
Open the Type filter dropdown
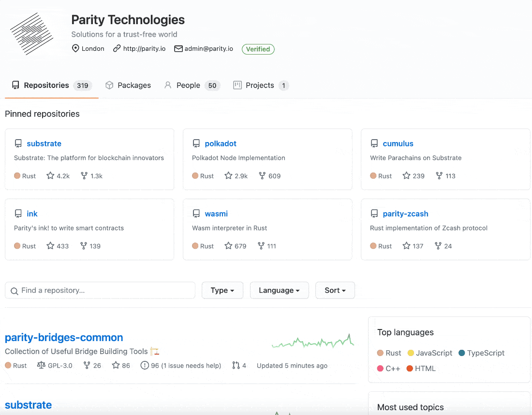point(222,290)
